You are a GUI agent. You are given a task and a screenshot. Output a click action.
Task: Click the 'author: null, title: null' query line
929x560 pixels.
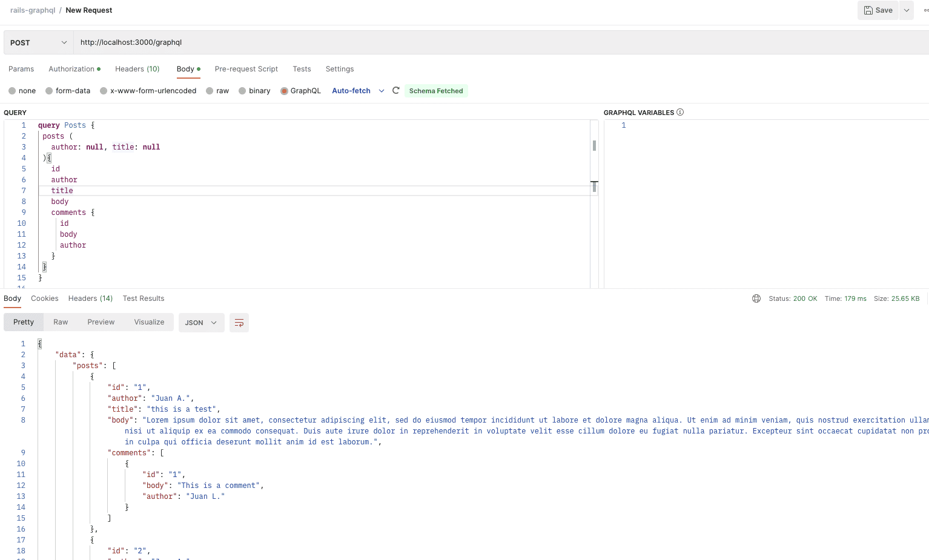pos(105,147)
